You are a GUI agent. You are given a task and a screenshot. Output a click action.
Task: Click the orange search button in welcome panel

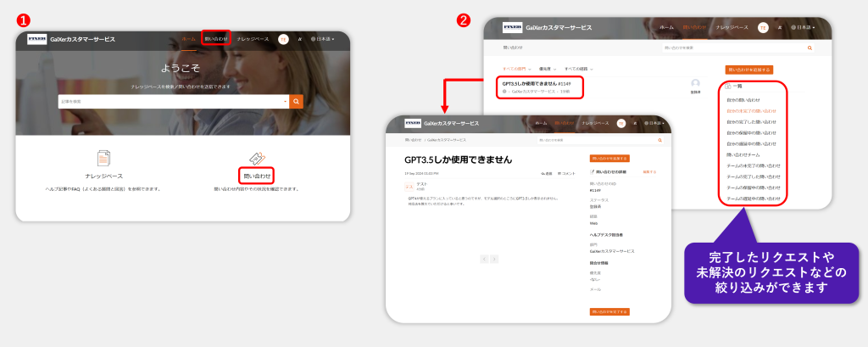pos(296,101)
